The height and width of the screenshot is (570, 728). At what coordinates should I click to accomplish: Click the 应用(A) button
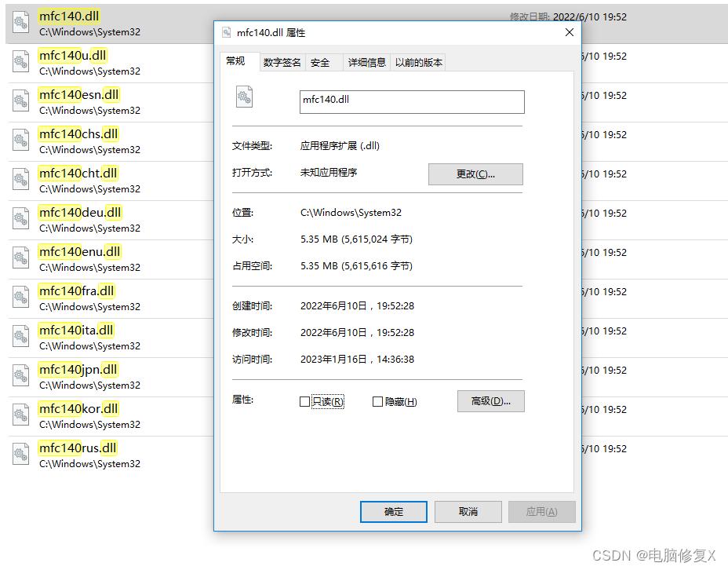coord(542,511)
